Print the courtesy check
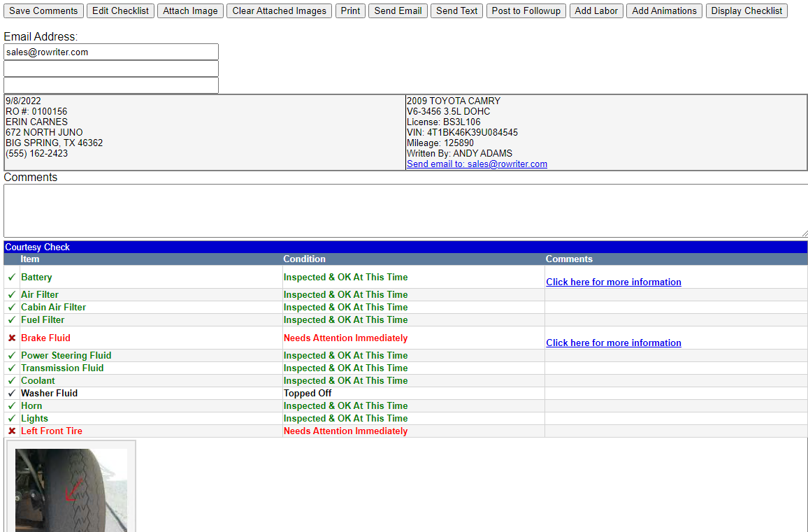The width and height of the screenshot is (808, 532). click(350, 10)
